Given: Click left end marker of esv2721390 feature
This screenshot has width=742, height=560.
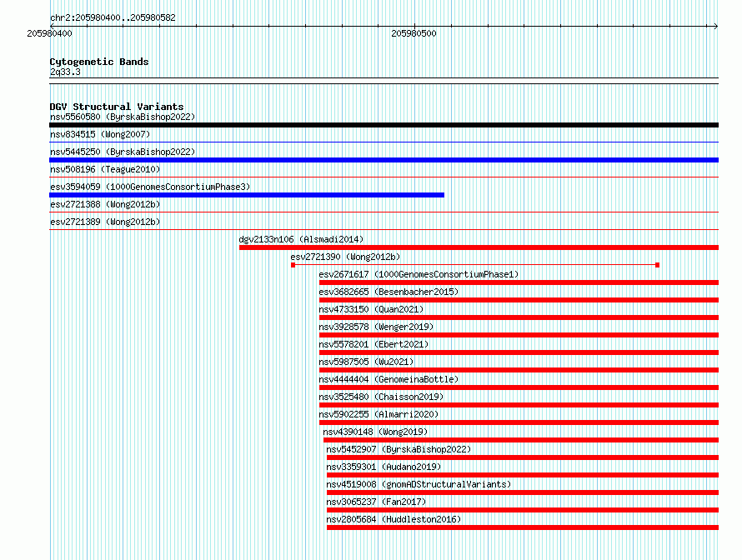Looking at the screenshot, I should [293, 265].
